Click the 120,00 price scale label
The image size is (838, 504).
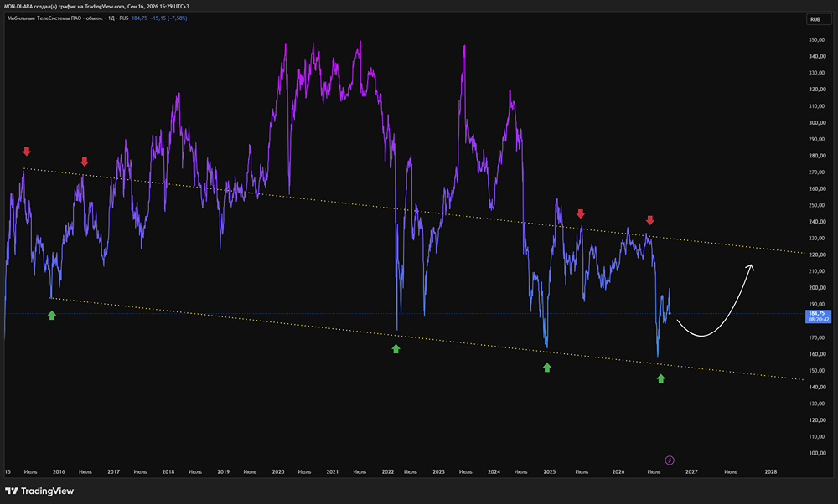817,420
